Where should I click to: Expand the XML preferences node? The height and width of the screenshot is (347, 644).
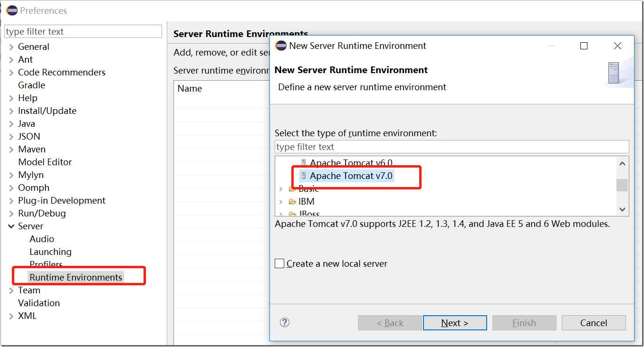click(11, 316)
